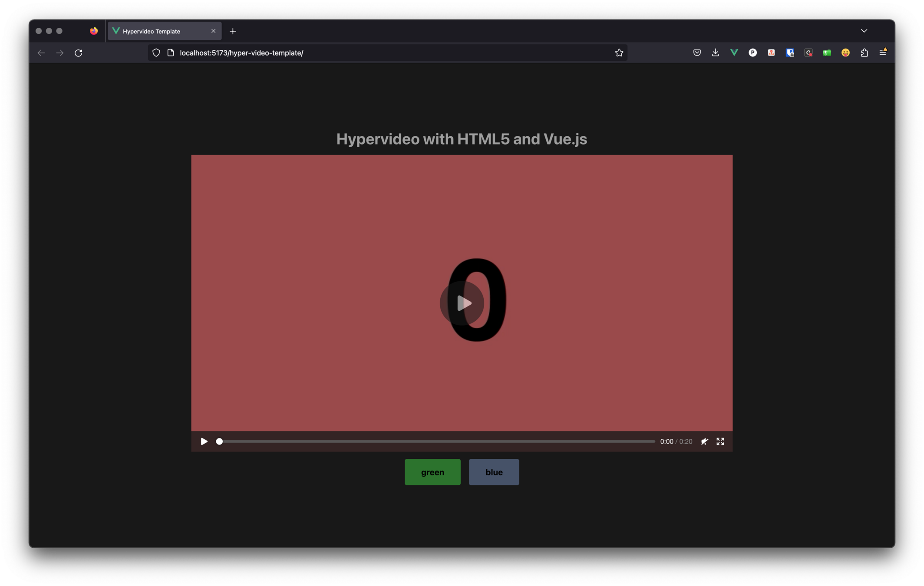
Task: Open the puzzle-piece extensions menu
Action: click(864, 53)
